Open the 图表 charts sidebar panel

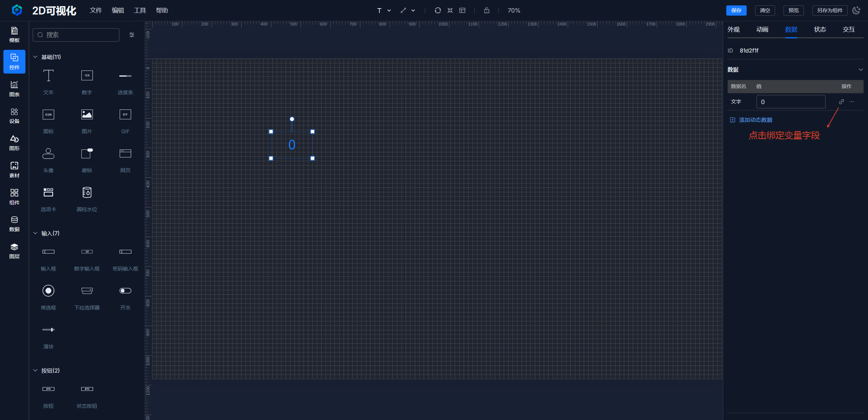(x=14, y=89)
